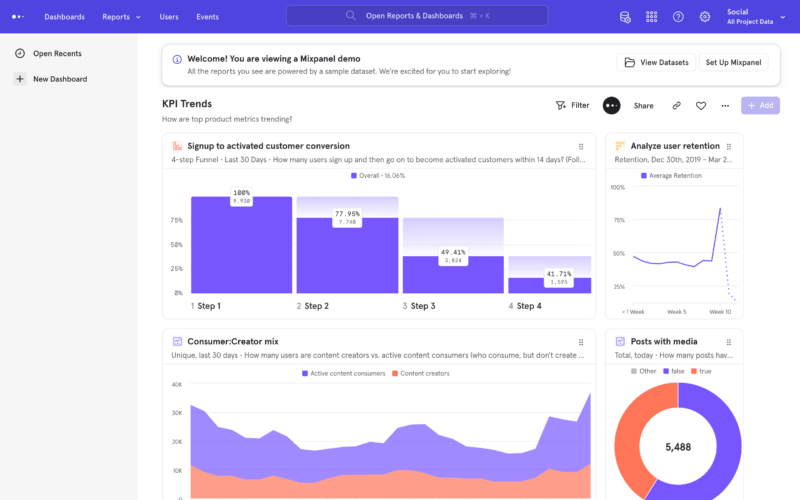Click the 77.95% label on Step 2
Viewport: 800px width, 500px height.
pyautogui.click(x=347, y=217)
